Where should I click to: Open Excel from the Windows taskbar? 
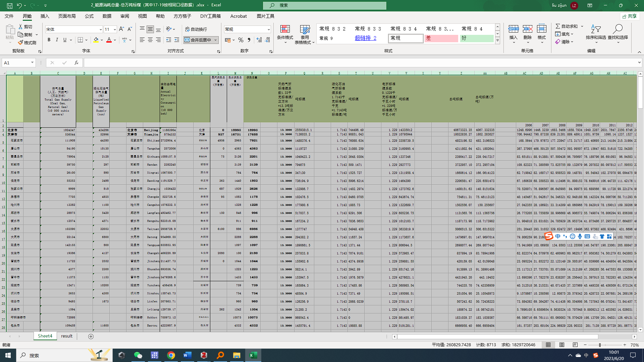pos(253,355)
